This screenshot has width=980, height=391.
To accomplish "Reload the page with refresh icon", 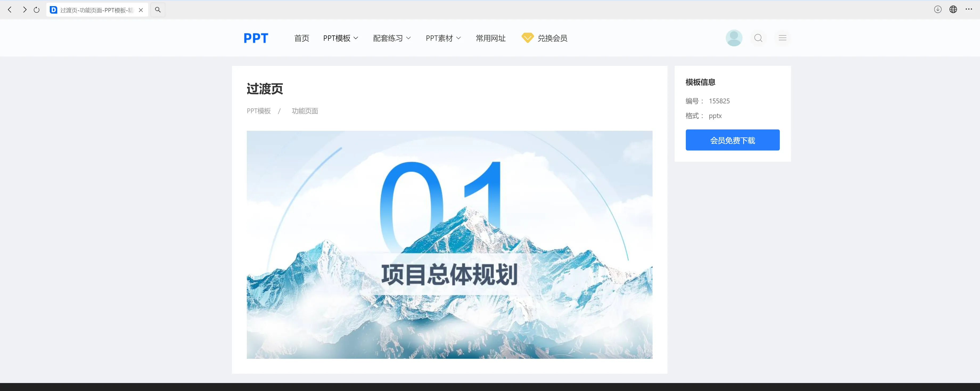I will tap(36, 10).
